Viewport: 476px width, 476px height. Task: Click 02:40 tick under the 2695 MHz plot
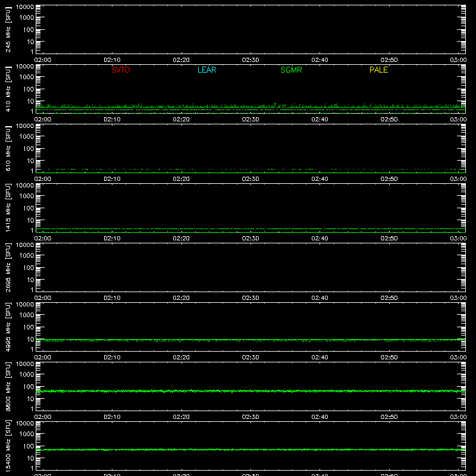click(320, 298)
